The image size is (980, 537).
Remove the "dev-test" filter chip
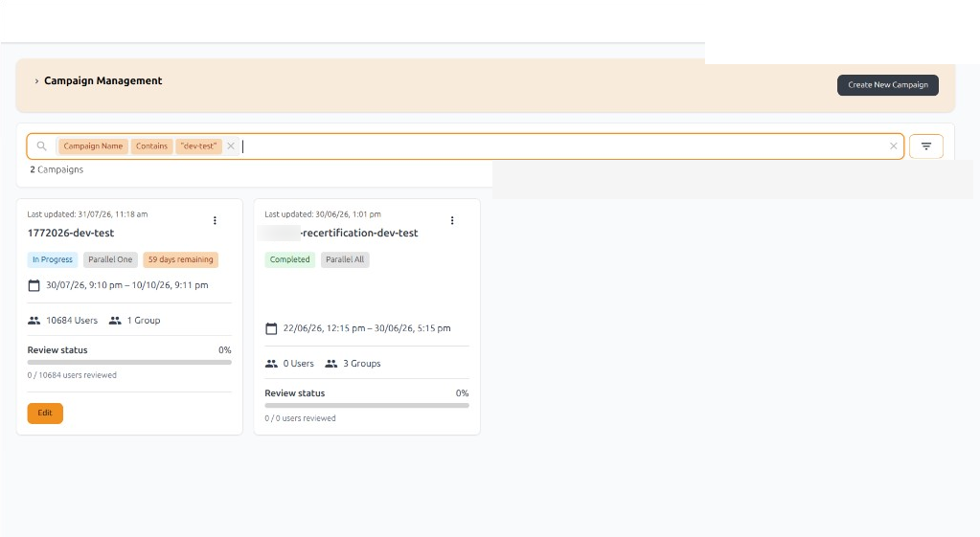pos(231,146)
